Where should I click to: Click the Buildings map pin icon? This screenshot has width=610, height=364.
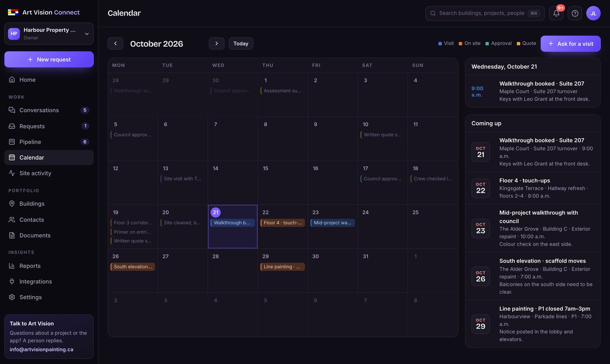coord(12,204)
